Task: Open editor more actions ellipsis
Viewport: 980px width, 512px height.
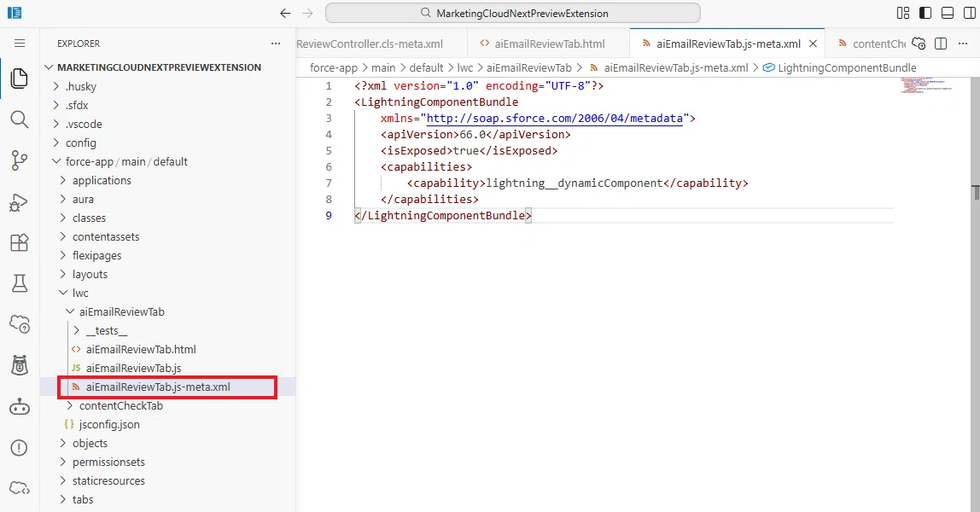Action: 963,44
